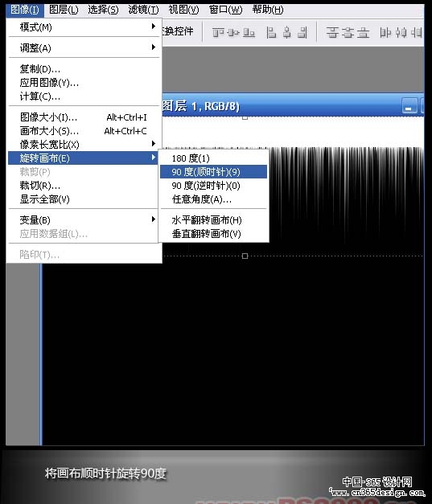Click the align right edges icon

pos(302,32)
